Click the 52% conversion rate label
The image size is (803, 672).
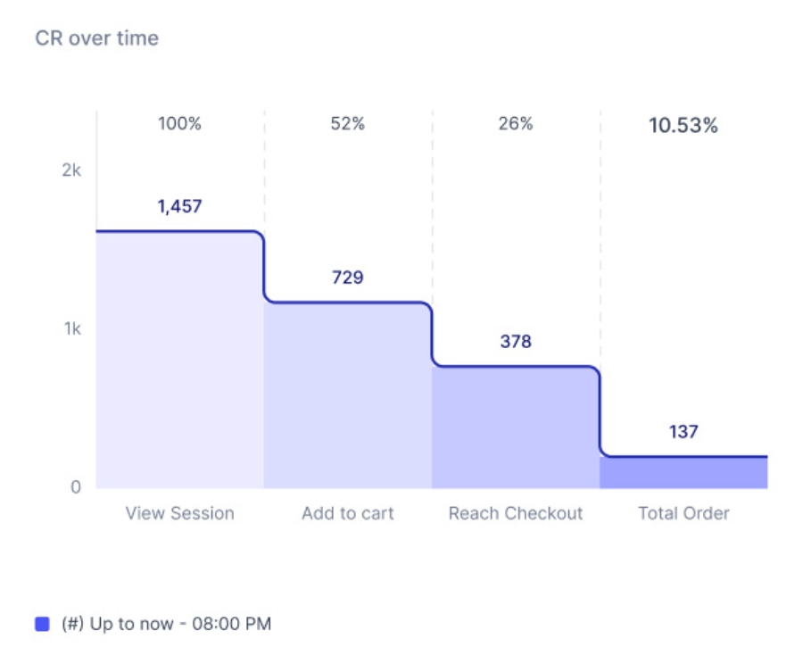tap(347, 124)
